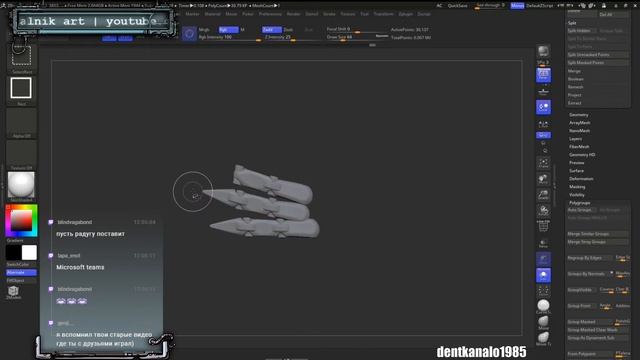Open the Transform menu
Screen dimensions: 640x360
point(383,14)
